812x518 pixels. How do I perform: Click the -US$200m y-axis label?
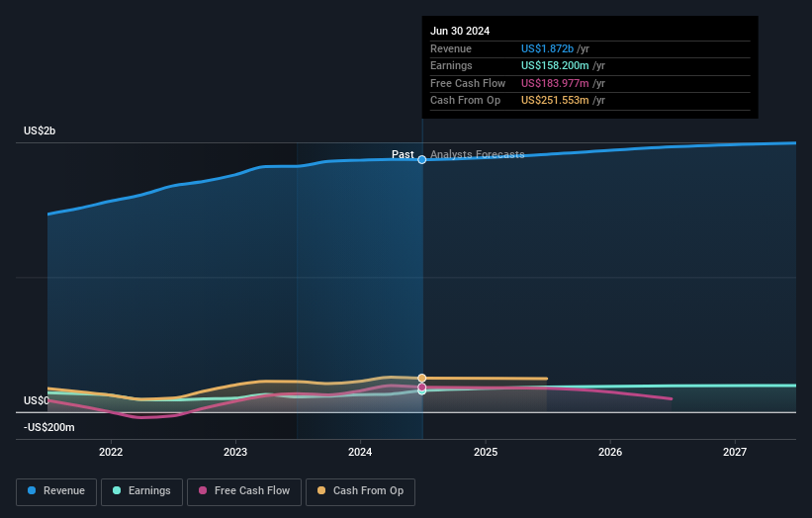pos(49,427)
